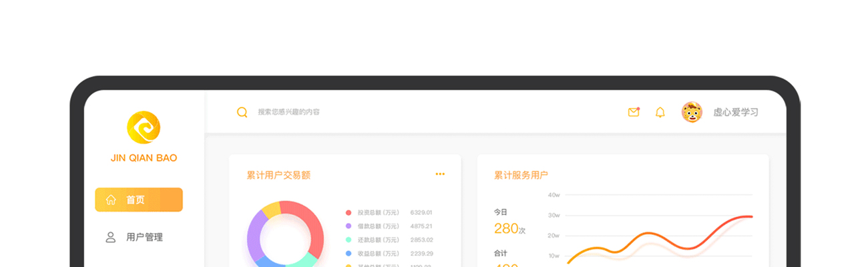Click the JIN QIAN BAO brand text

point(144,158)
